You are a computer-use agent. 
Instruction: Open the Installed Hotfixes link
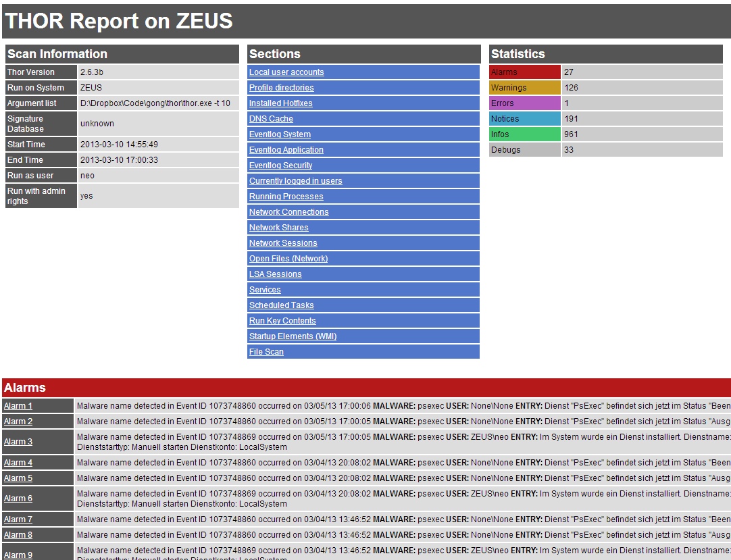(x=280, y=103)
